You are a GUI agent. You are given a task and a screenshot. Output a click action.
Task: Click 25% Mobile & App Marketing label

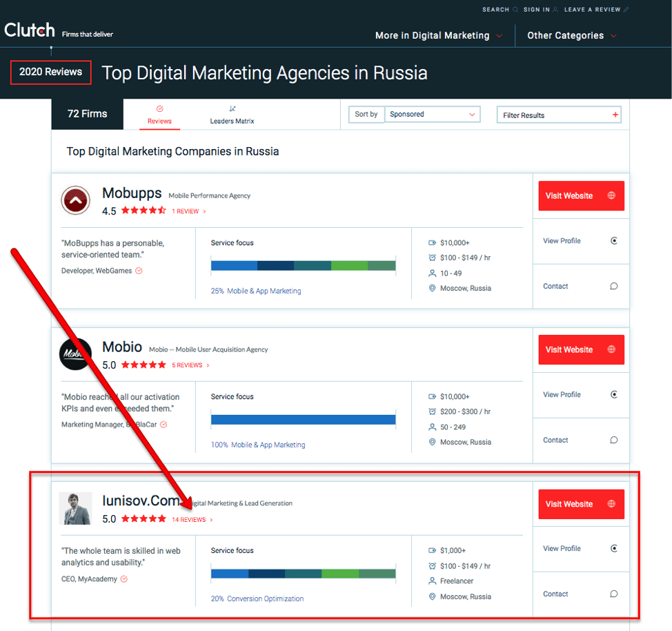[x=256, y=291]
